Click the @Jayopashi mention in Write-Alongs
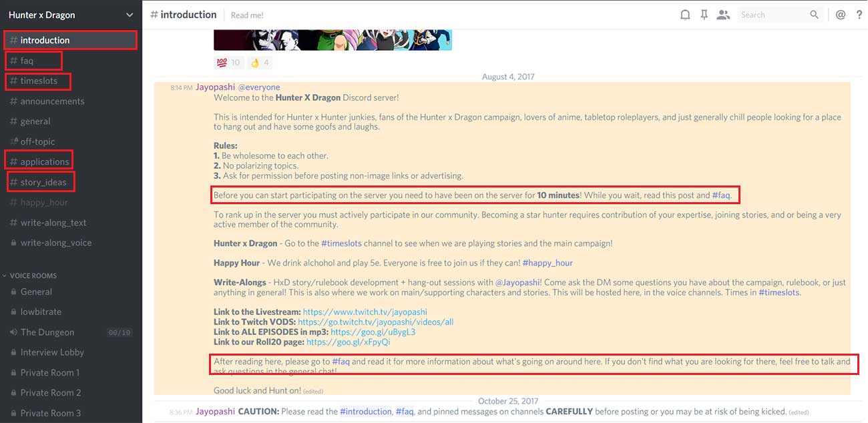 click(519, 282)
